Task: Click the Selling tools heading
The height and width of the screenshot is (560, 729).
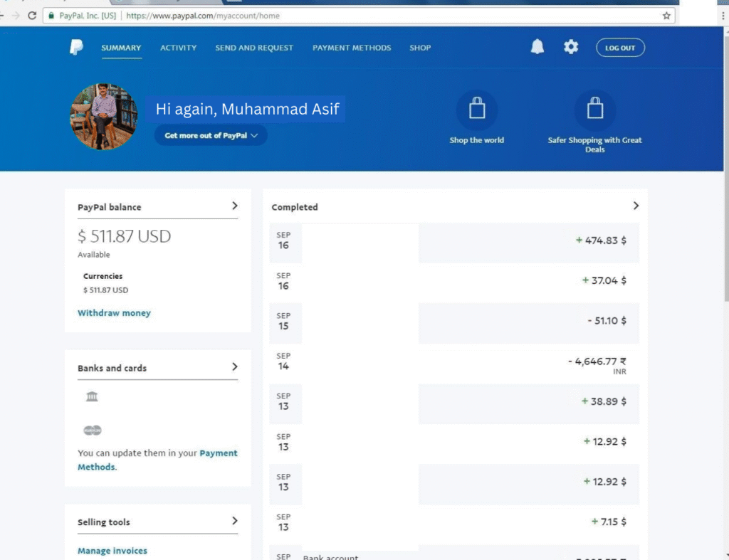Action: tap(104, 522)
